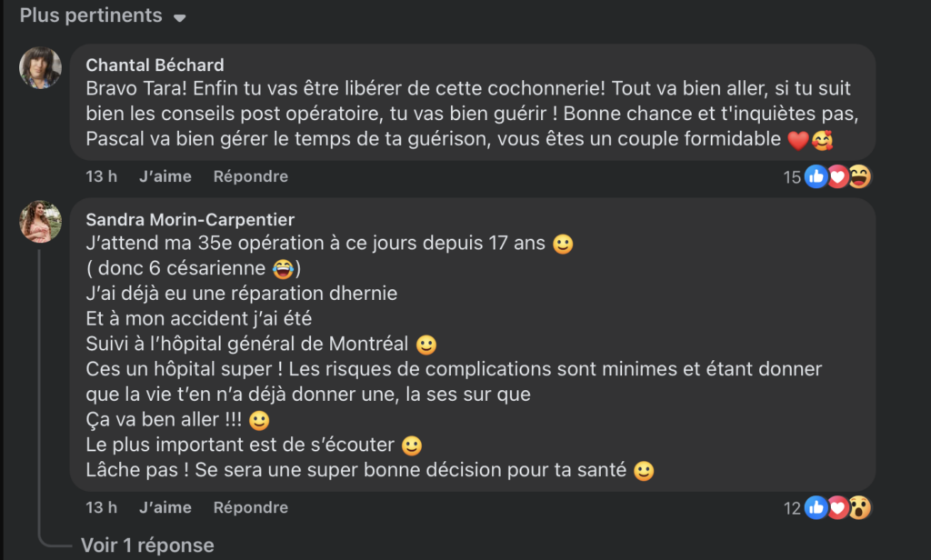Image resolution: width=931 pixels, height=560 pixels.
Task: Click the reaction count 12 on Sandra's comment
Action: (790, 507)
